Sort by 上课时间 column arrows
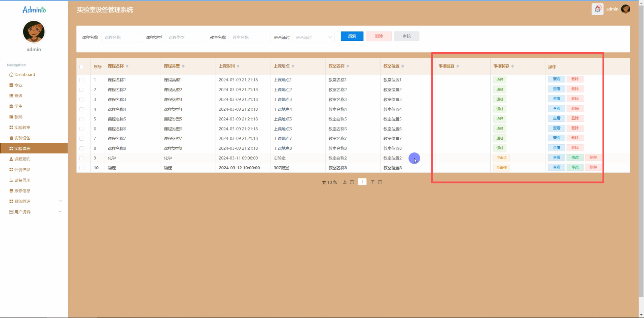Image resolution: width=644 pixels, height=318 pixels. coord(238,66)
